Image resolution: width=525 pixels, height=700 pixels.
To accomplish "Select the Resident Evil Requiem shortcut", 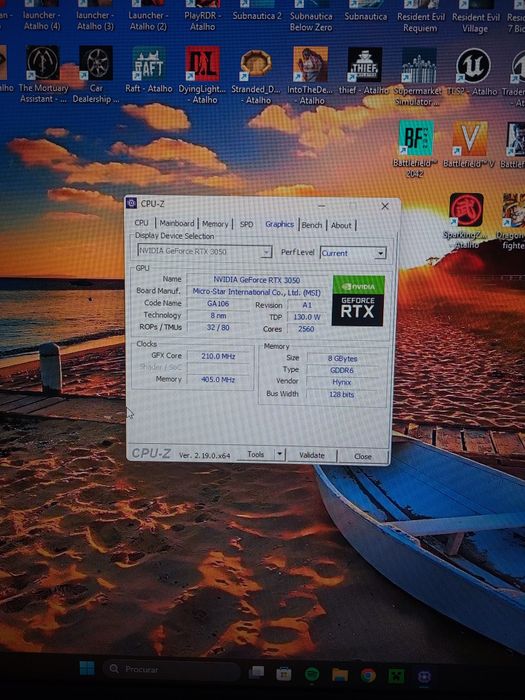I will click(x=420, y=16).
